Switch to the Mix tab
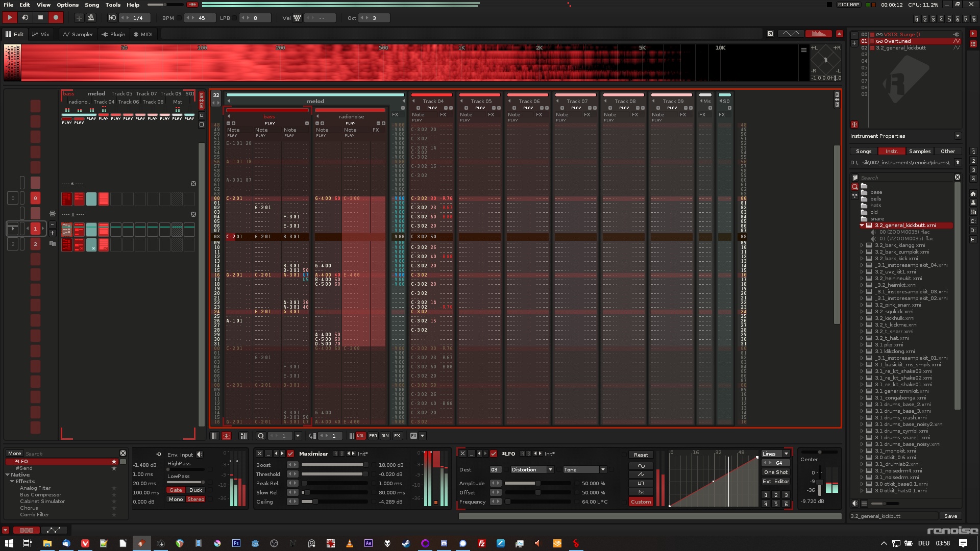The width and height of the screenshot is (980, 551). coord(40,34)
